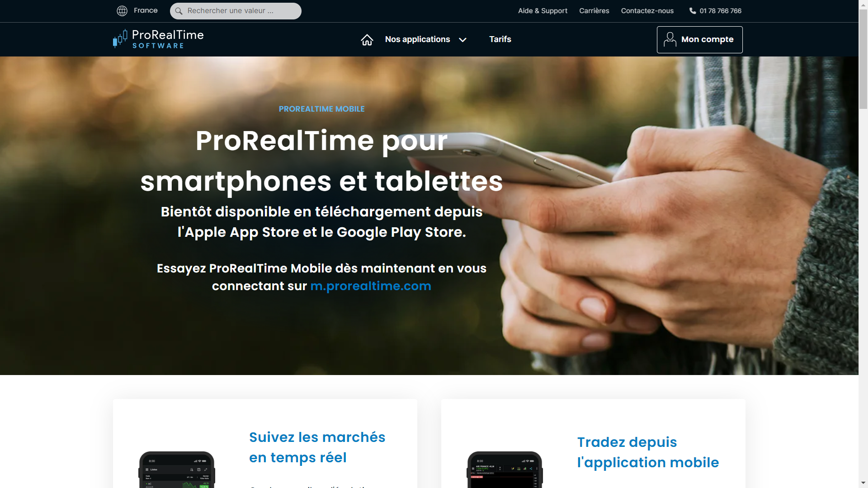Open the home icon in navbar
This screenshot has width=868, height=488.
(x=367, y=40)
